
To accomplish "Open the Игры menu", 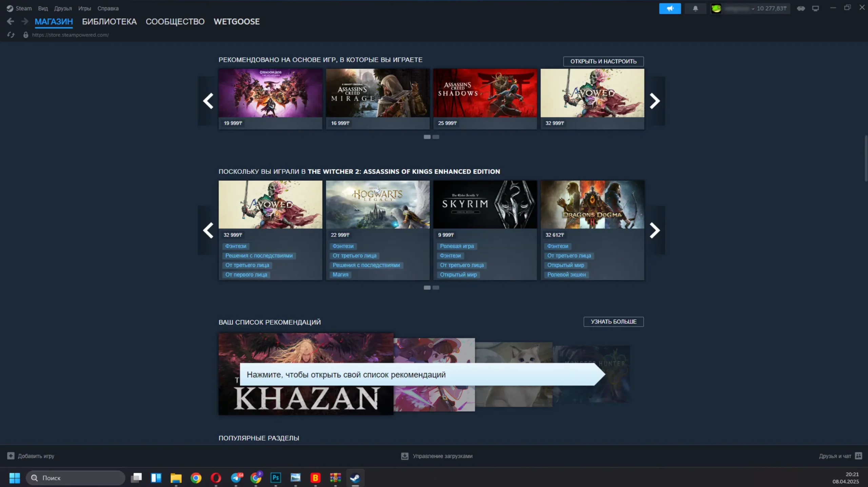I will (84, 8).
